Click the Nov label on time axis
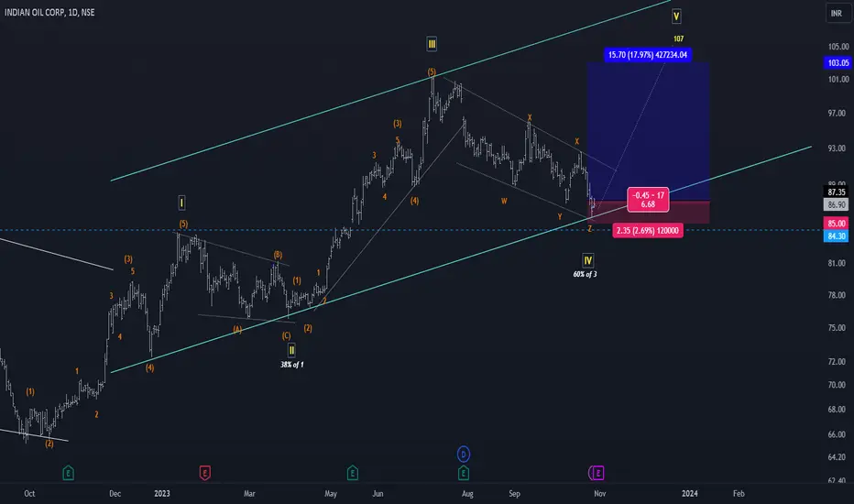 click(599, 493)
